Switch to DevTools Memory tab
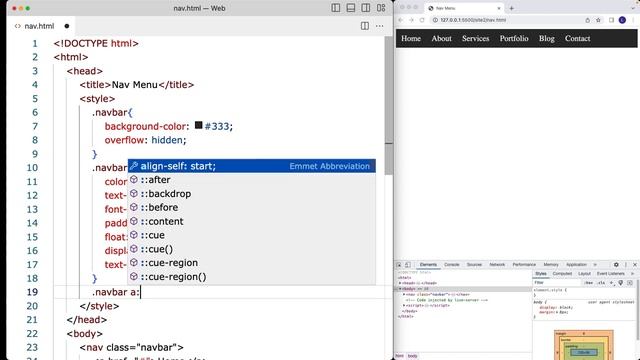 pyautogui.click(x=551, y=264)
